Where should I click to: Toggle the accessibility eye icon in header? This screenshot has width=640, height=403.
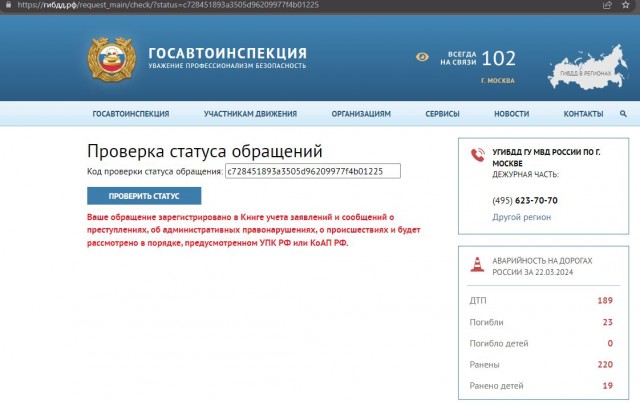coord(422,57)
